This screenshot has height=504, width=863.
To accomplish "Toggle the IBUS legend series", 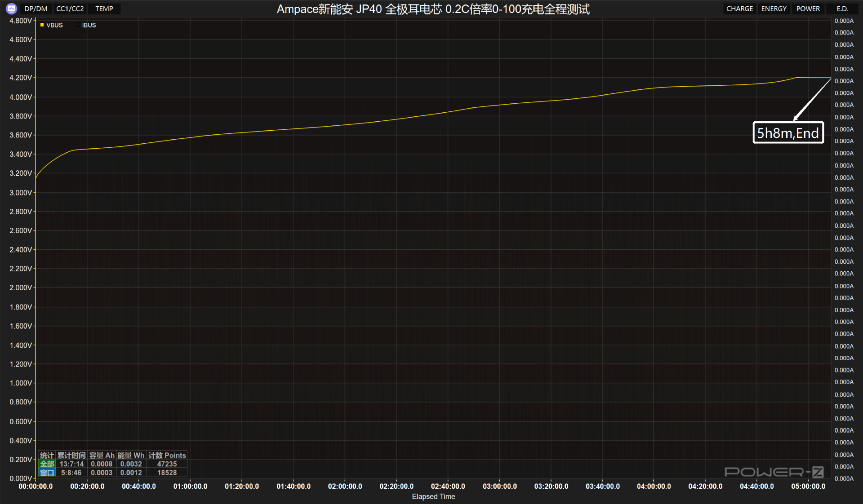I will point(86,25).
